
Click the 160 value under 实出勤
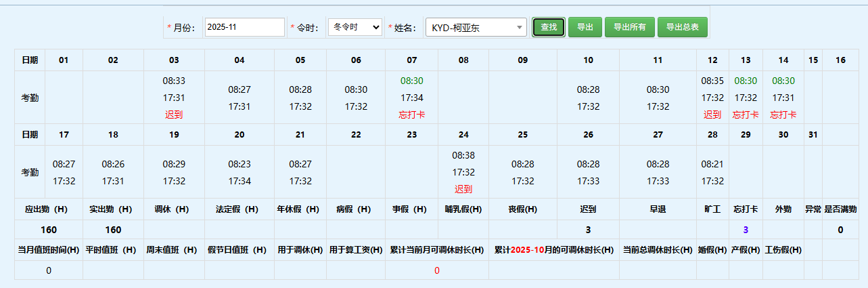(113, 230)
